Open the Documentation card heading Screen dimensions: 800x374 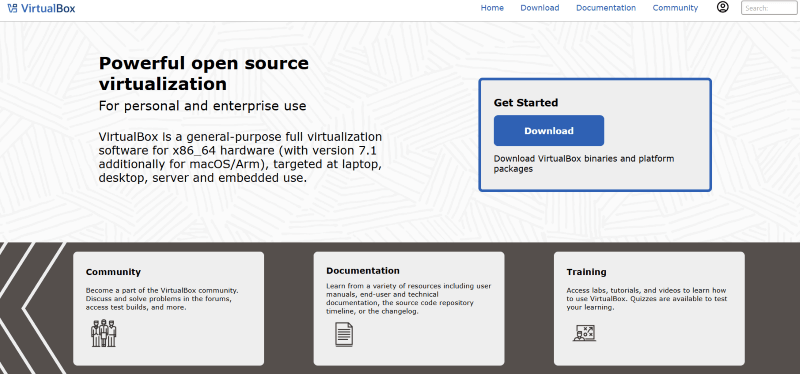pos(363,271)
